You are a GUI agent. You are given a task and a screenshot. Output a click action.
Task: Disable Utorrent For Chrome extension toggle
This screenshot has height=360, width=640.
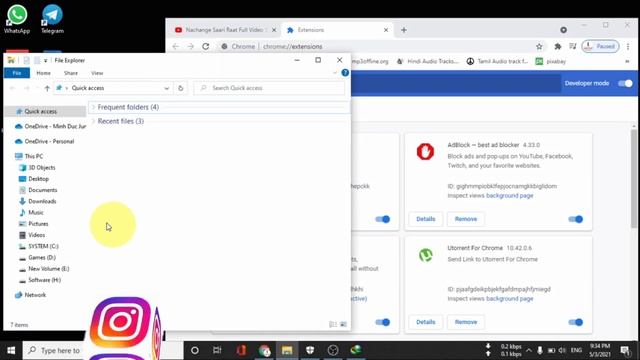pyautogui.click(x=576, y=322)
